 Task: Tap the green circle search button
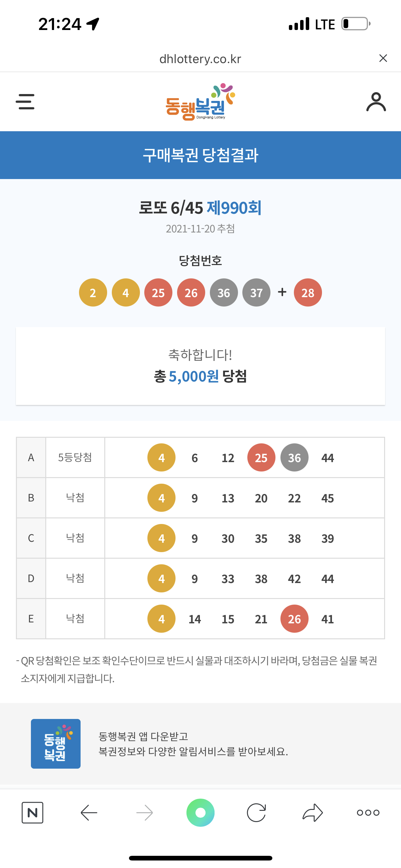click(200, 812)
